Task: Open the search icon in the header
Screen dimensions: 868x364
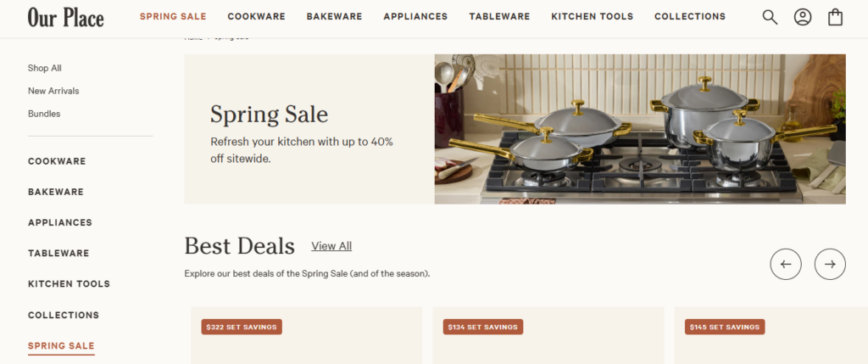Action: pos(770,17)
